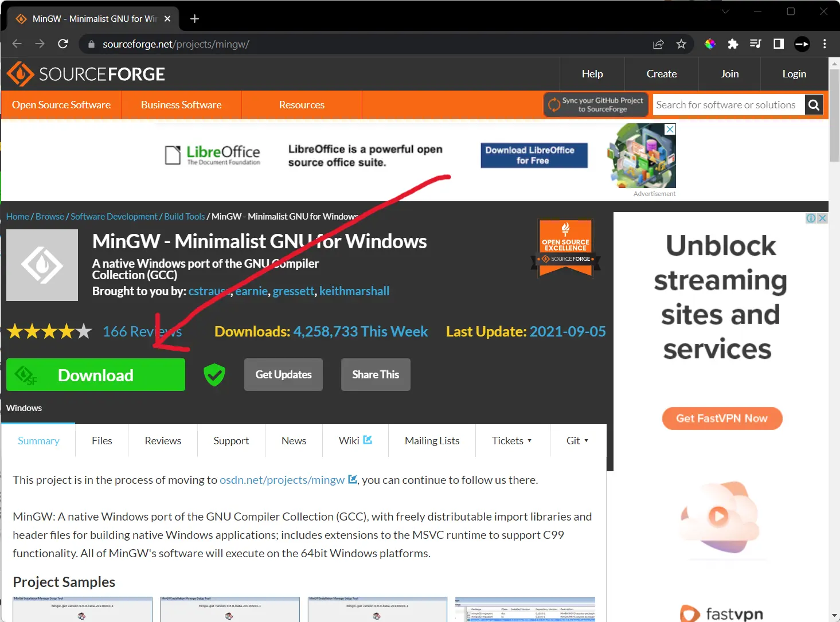Reload the SourceForge page
Image resolution: width=840 pixels, height=622 pixels.
click(63, 44)
